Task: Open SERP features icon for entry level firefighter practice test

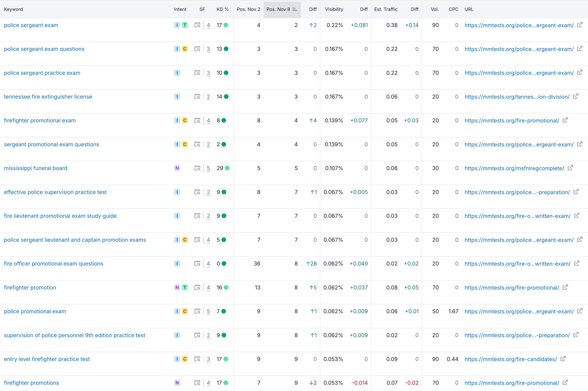Action: [198, 359]
